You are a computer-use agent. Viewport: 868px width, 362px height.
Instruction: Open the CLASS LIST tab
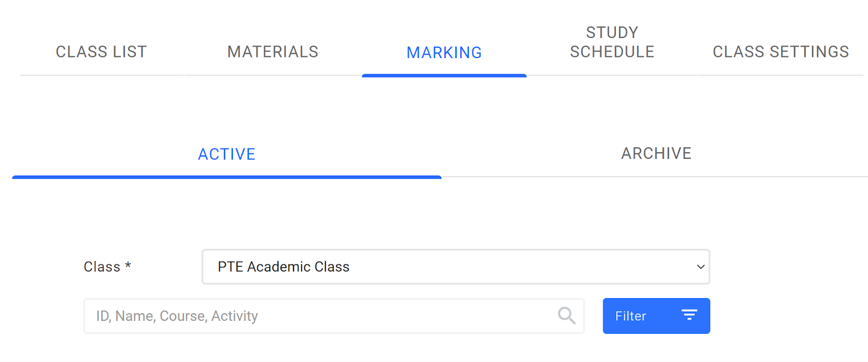pyautogui.click(x=101, y=51)
